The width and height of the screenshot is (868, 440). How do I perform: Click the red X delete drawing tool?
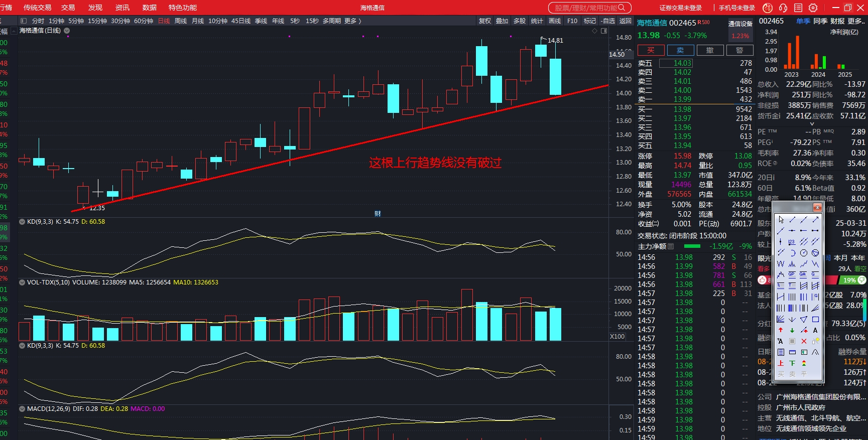804,341
